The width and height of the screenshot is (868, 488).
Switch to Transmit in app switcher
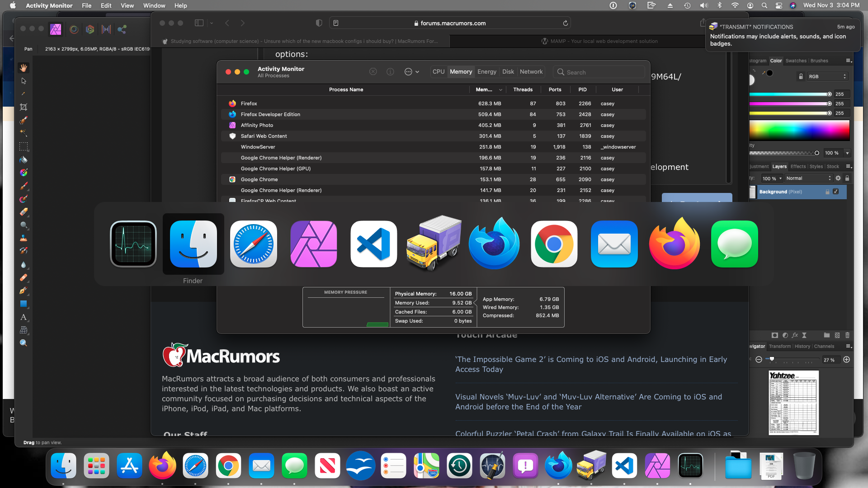pyautogui.click(x=434, y=244)
